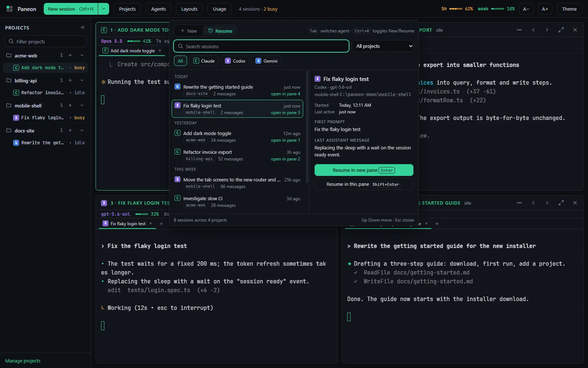Switch to the New tab in session picker
This screenshot has width=588, height=368.
(x=189, y=31)
